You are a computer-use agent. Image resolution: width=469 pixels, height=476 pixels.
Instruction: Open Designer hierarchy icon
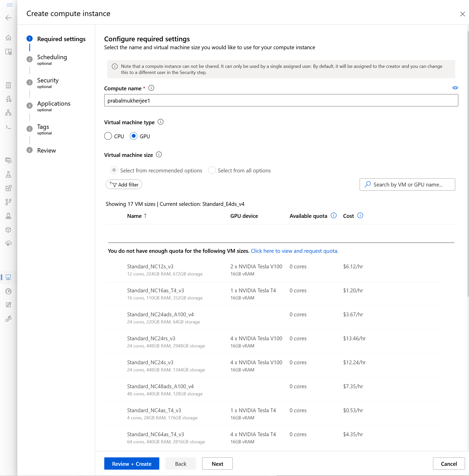(x=8, y=113)
